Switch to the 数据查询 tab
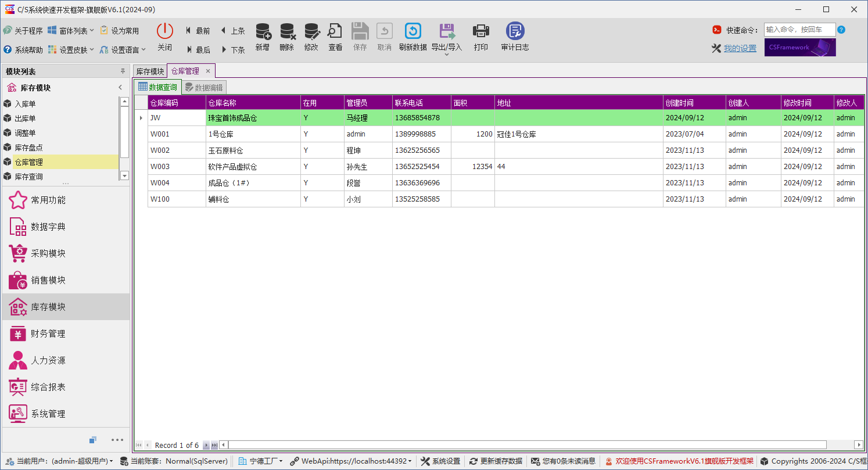The image size is (868, 470). pos(157,87)
